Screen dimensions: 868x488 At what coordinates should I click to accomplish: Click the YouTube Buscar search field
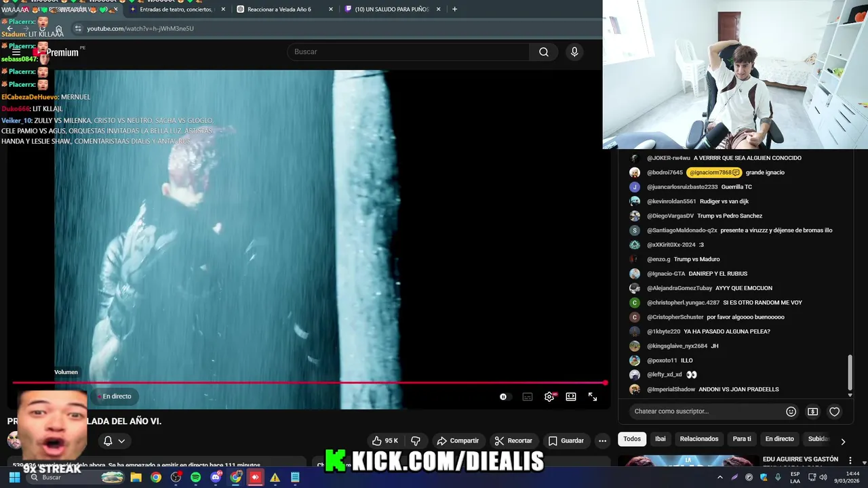pyautogui.click(x=408, y=52)
